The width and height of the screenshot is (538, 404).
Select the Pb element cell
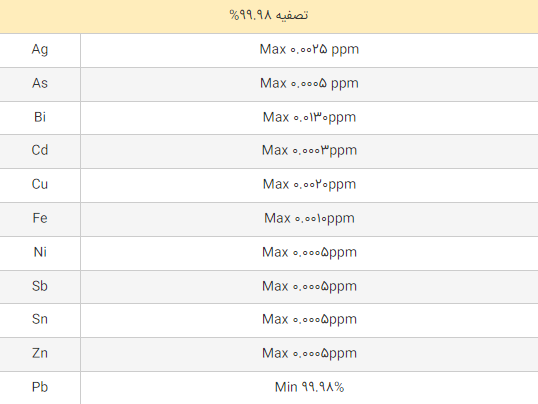tap(40, 388)
